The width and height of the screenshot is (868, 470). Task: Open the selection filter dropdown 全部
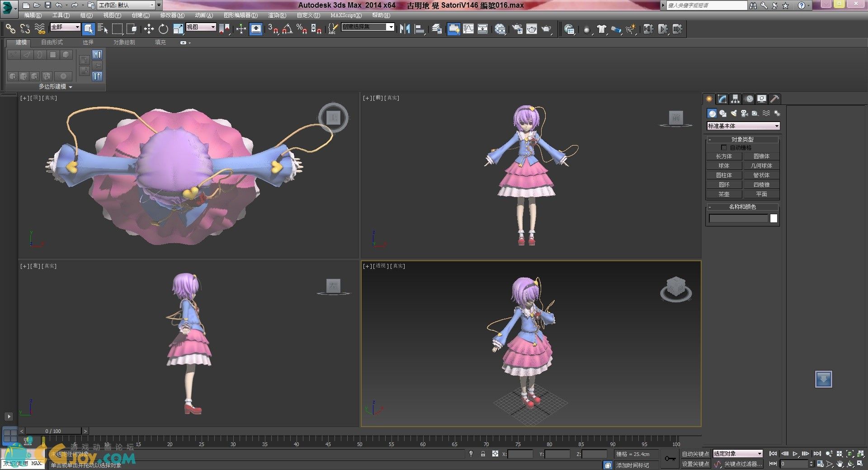pos(65,27)
